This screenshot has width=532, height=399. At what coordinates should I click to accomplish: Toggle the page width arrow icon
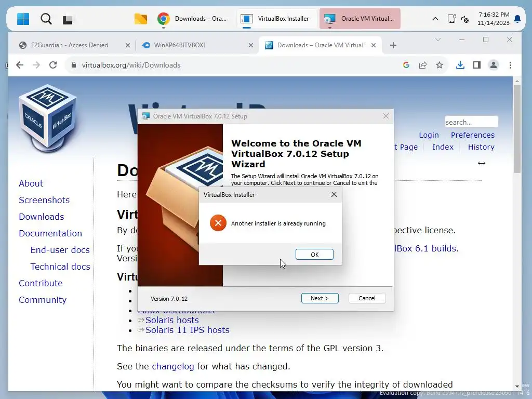point(481,163)
